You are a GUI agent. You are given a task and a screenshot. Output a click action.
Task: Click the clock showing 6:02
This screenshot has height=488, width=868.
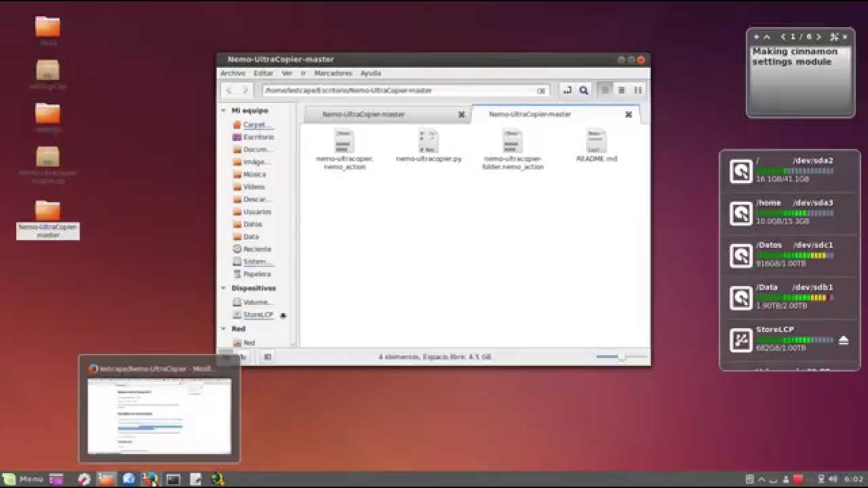click(855, 479)
